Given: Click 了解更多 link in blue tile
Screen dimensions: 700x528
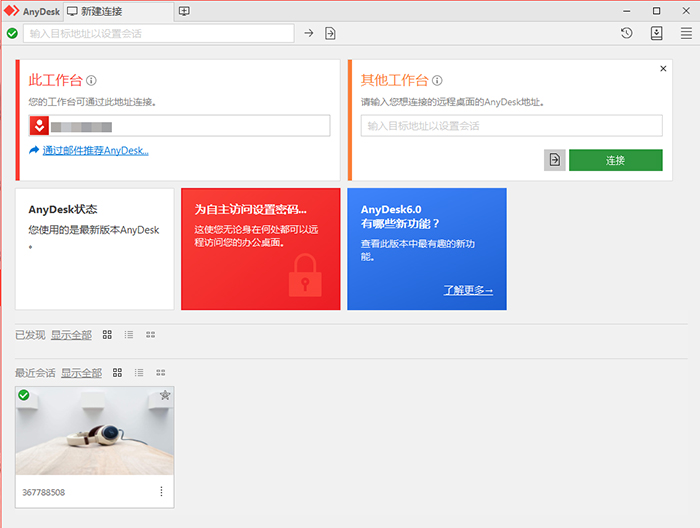Looking at the screenshot, I should (468, 290).
